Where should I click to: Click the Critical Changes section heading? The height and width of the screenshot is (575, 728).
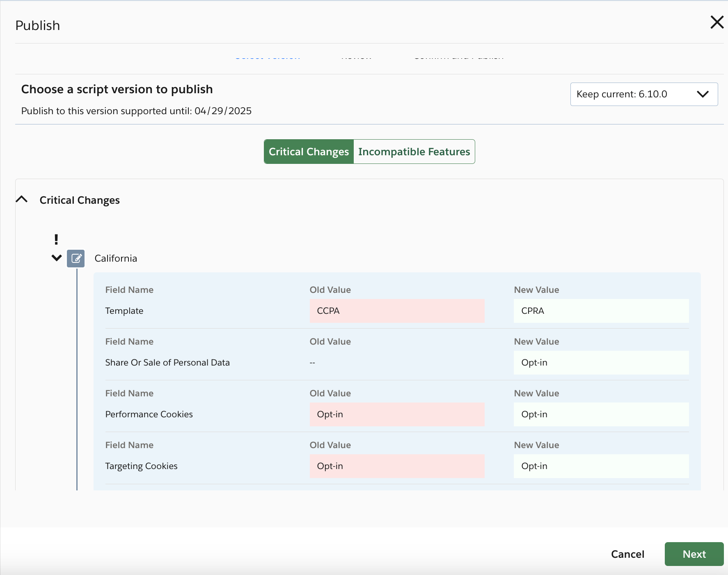click(x=80, y=200)
